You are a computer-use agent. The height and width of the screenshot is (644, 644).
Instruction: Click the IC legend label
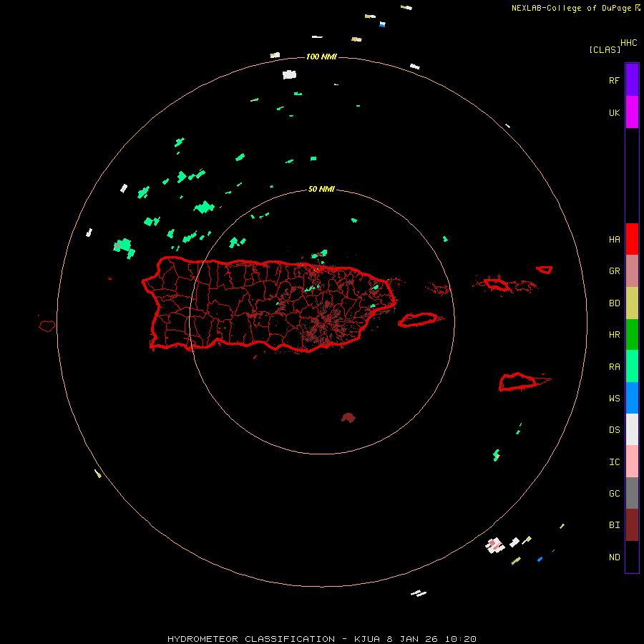[614, 462]
